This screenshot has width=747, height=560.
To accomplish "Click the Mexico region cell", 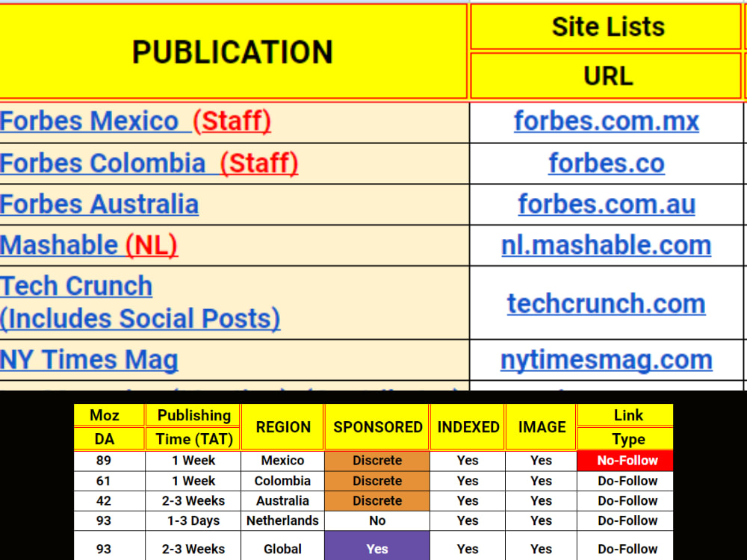I will click(x=282, y=461).
